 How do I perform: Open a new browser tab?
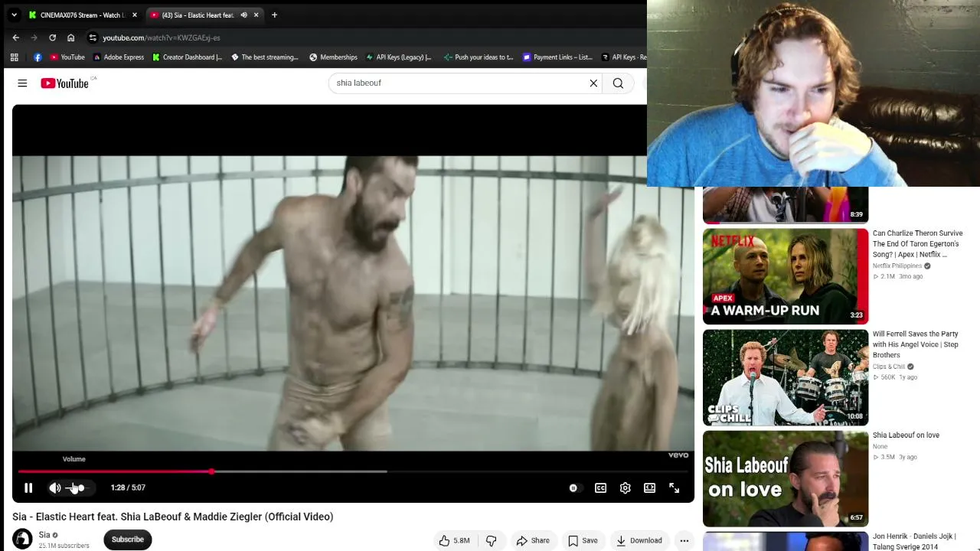(274, 15)
